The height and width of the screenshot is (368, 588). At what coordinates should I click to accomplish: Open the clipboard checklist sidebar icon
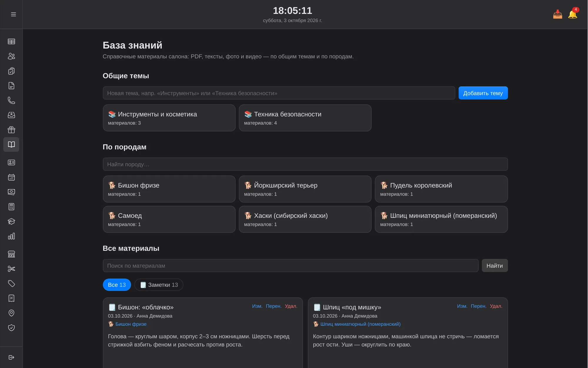pyautogui.click(x=11, y=71)
